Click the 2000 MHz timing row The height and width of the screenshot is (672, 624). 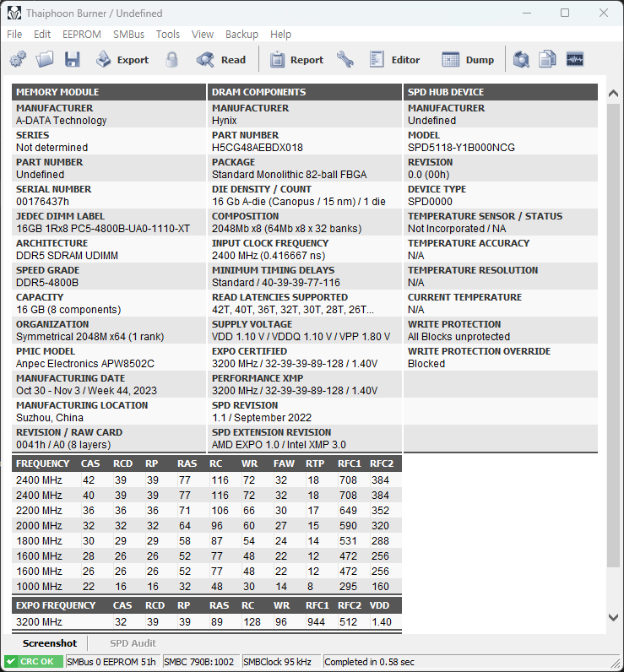(x=207, y=525)
